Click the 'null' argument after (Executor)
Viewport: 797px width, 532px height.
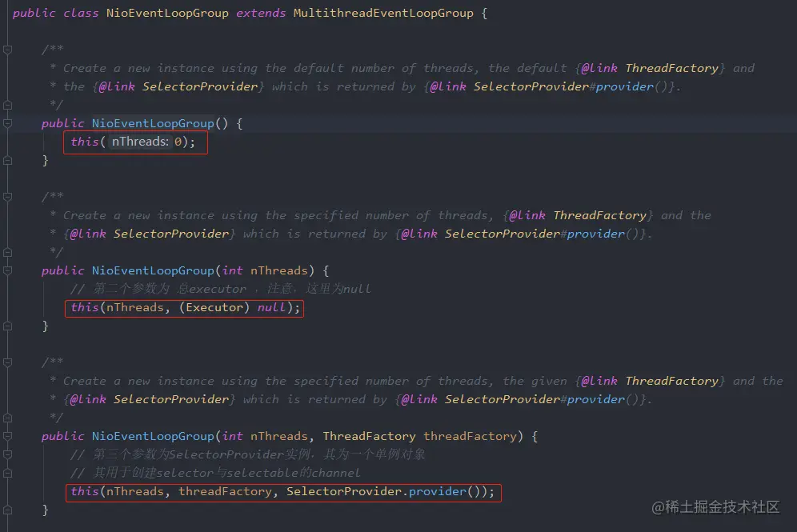coord(271,307)
